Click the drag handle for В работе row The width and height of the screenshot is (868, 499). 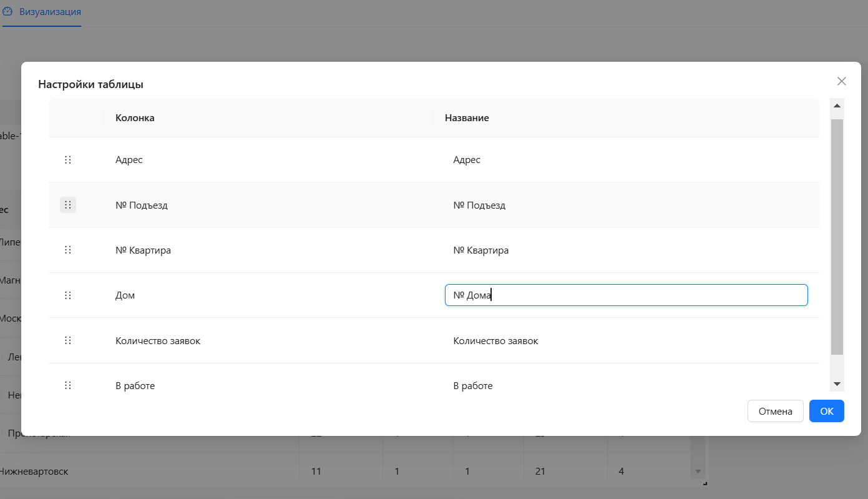pyautogui.click(x=68, y=385)
